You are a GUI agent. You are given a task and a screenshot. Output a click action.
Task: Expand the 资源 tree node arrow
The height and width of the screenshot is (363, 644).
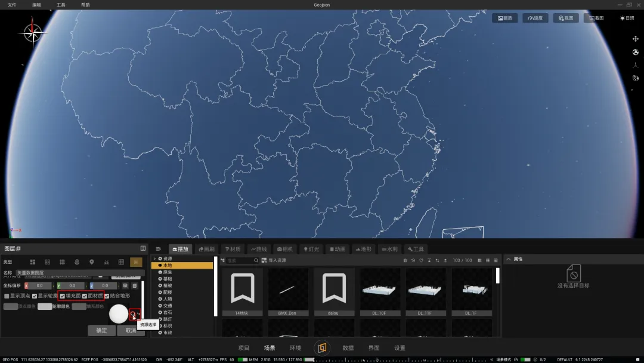[x=155, y=259]
